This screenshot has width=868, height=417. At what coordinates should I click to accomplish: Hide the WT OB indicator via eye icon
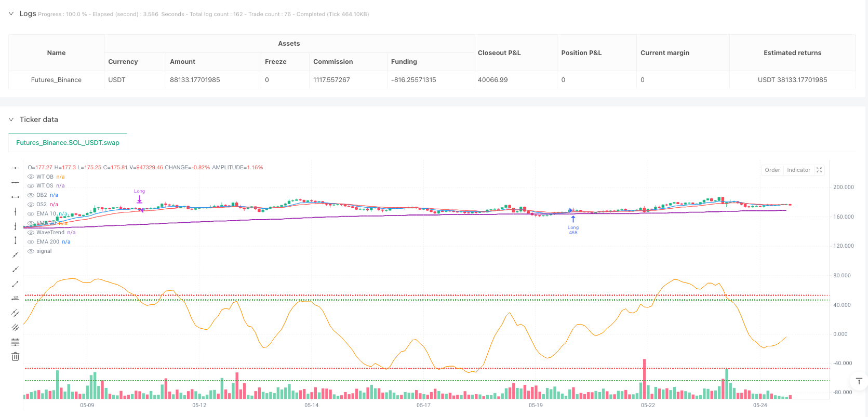pos(31,177)
